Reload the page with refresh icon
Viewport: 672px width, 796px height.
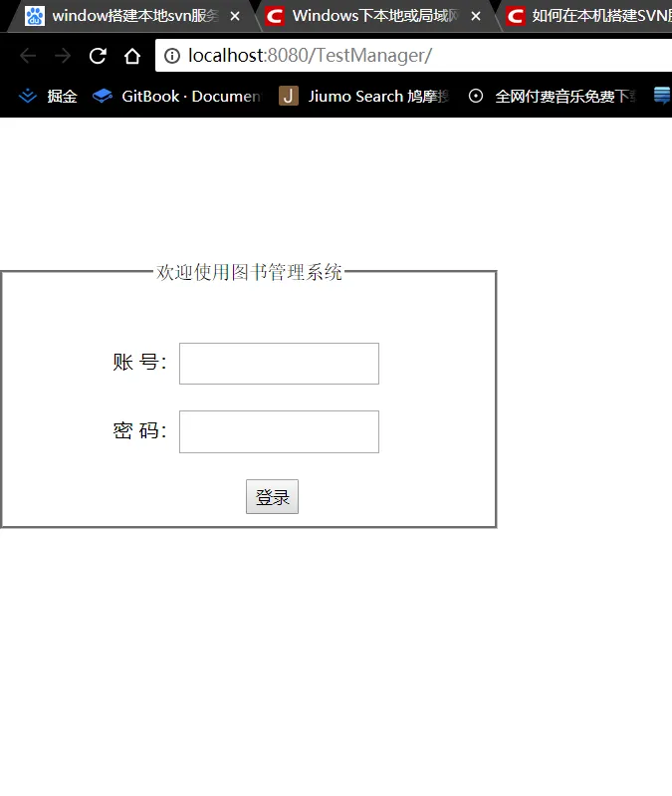[98, 56]
